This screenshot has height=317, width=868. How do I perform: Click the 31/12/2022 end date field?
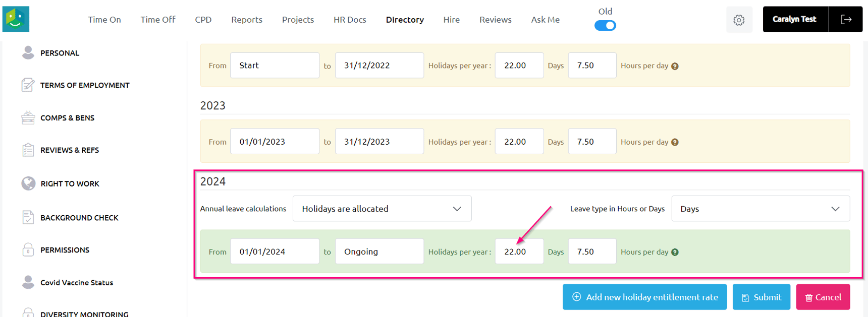pos(379,66)
